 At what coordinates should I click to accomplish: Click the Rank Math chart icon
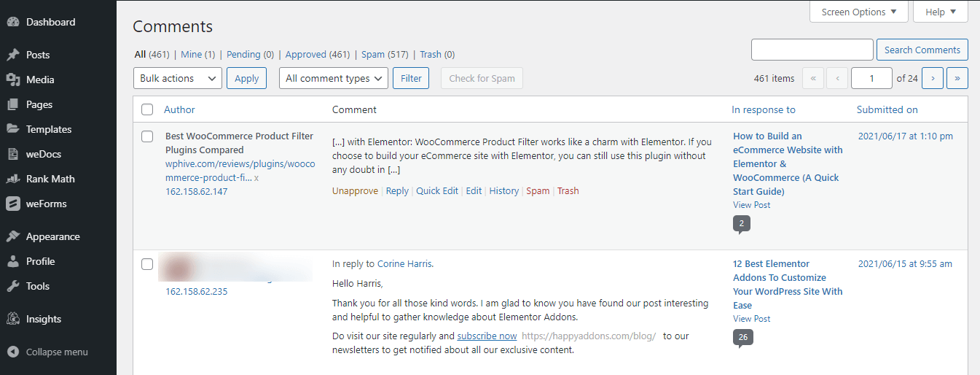(x=12, y=179)
